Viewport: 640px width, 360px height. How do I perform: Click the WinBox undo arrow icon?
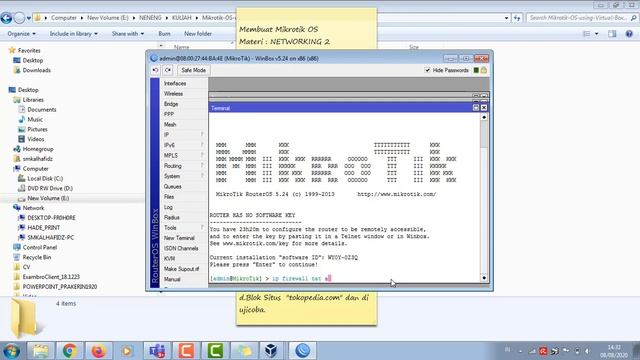(x=156, y=70)
